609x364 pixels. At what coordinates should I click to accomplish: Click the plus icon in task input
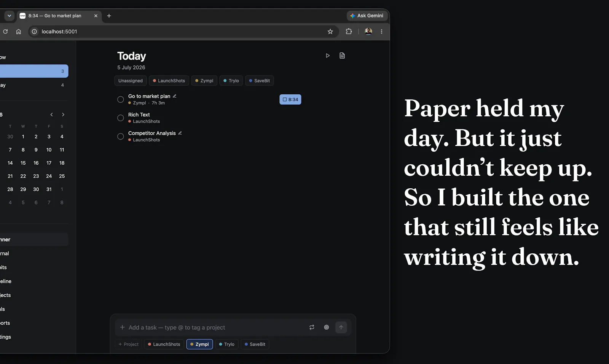(123, 327)
